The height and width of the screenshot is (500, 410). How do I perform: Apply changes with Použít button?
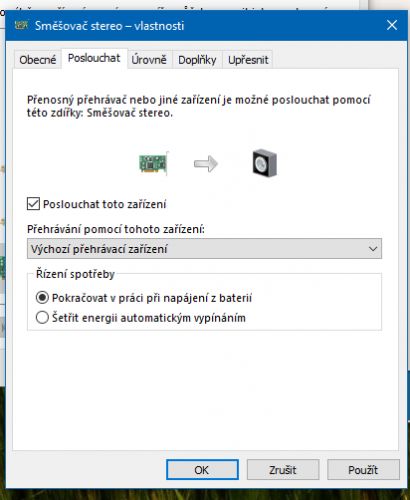click(363, 470)
